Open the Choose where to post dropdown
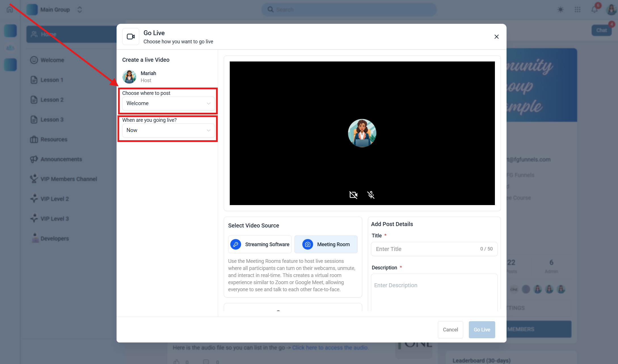 168,103
